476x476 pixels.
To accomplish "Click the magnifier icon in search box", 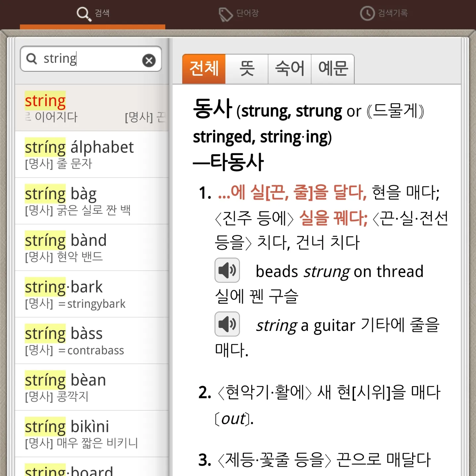I will (32, 59).
